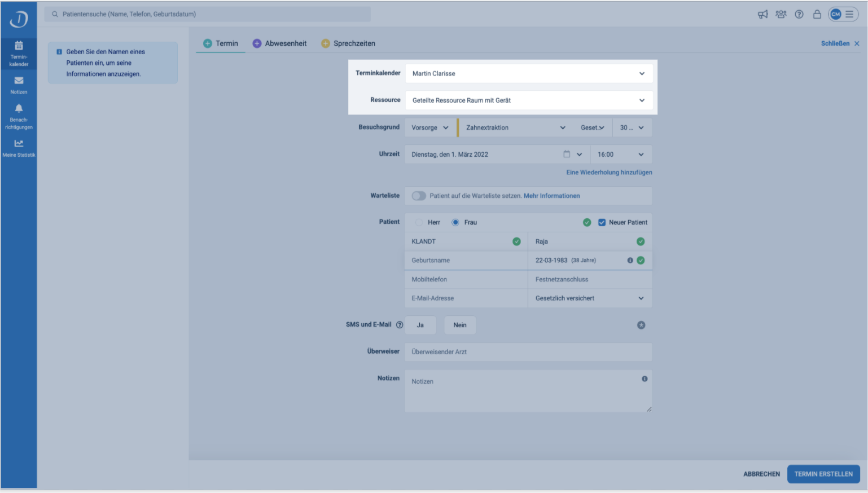Image resolution: width=868 pixels, height=493 pixels.
Task: Click the calendar icon in the date field
Action: point(567,154)
